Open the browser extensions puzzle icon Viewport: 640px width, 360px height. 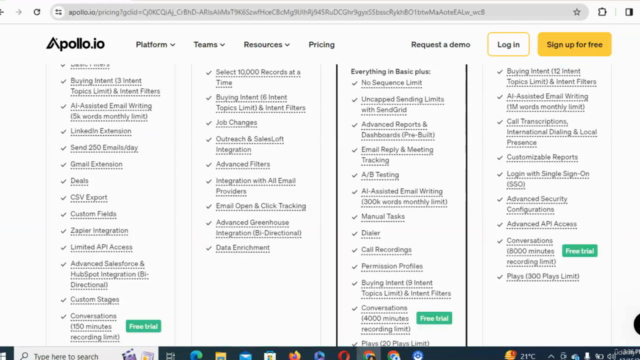click(x=602, y=12)
